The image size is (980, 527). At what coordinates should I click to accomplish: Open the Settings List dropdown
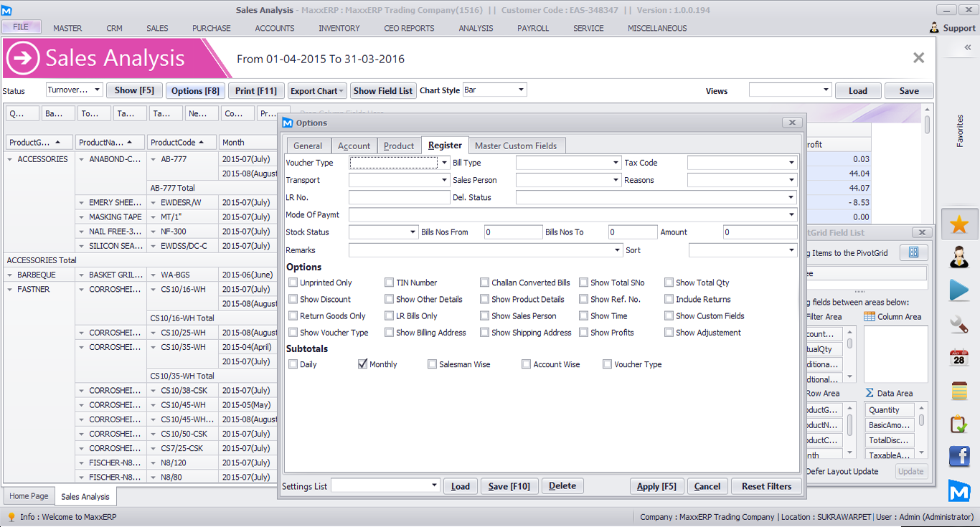(435, 486)
